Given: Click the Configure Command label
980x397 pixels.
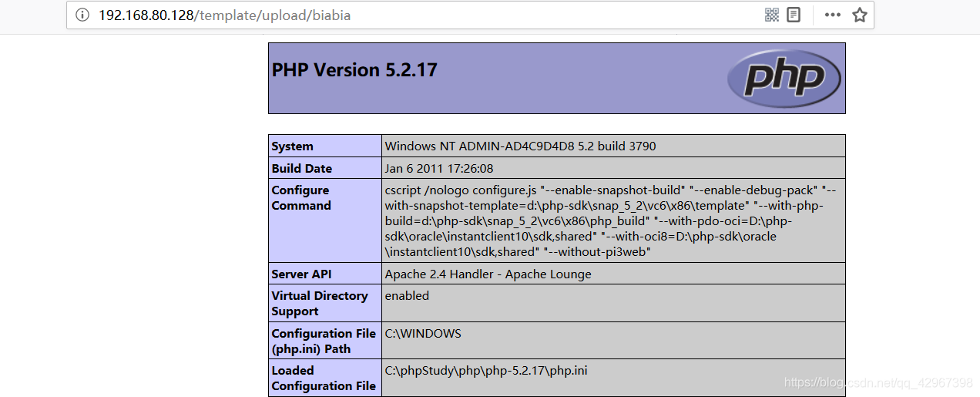Looking at the screenshot, I should 301,198.
